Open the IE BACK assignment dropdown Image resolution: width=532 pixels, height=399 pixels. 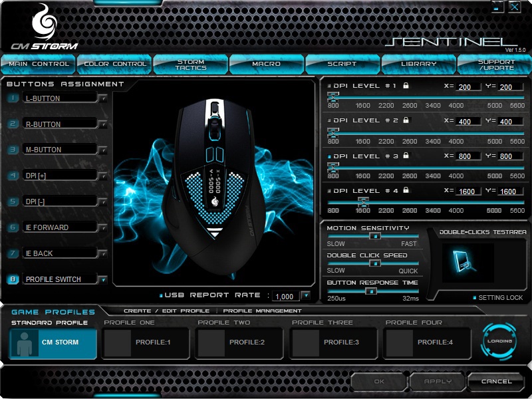click(103, 254)
